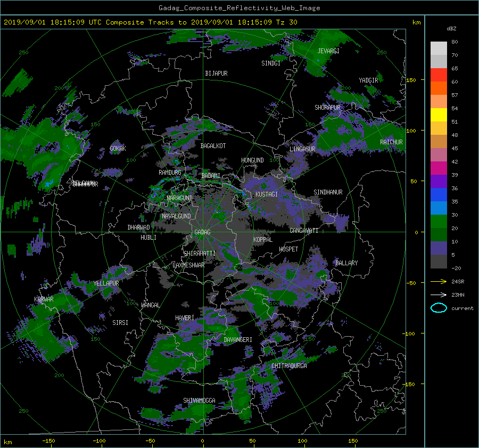Click the 150 right axis tick label

click(x=411, y=80)
